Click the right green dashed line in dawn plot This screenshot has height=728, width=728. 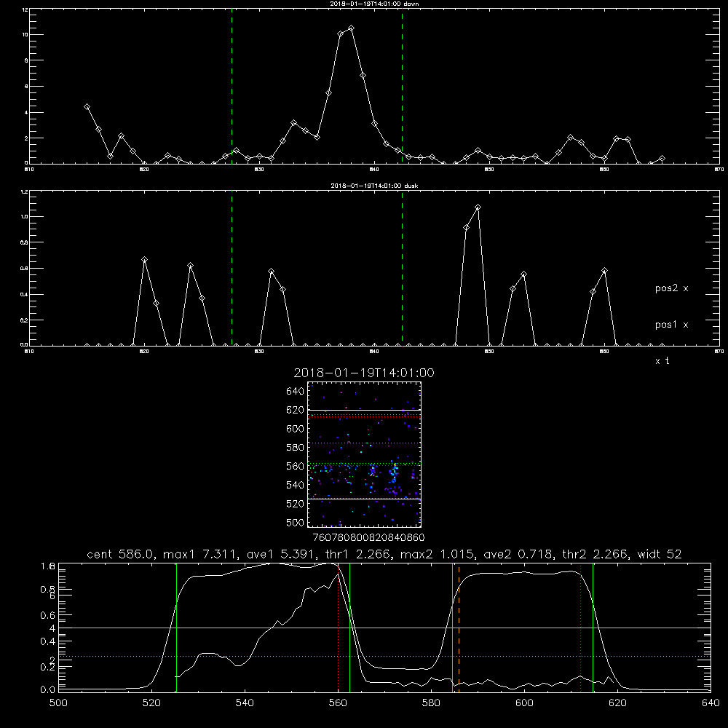pyautogui.click(x=402, y=86)
